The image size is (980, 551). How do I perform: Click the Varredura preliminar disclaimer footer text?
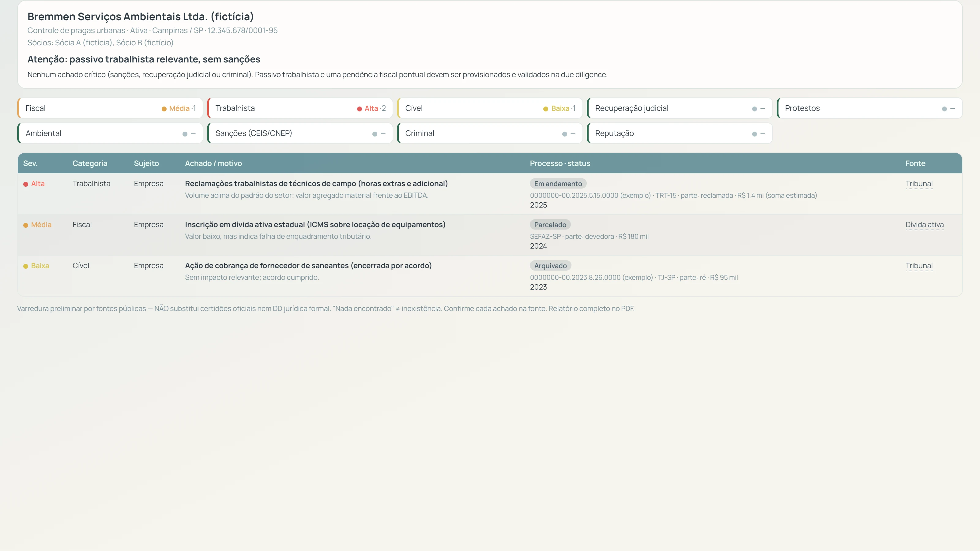coord(326,309)
